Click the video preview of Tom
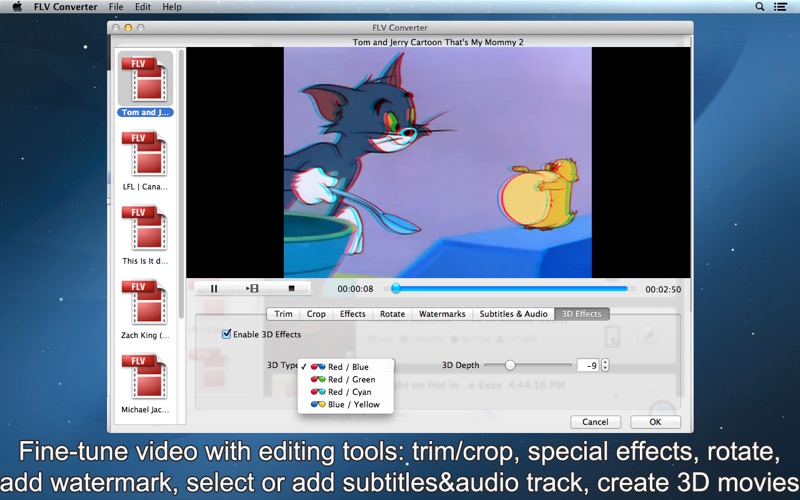 click(438, 162)
